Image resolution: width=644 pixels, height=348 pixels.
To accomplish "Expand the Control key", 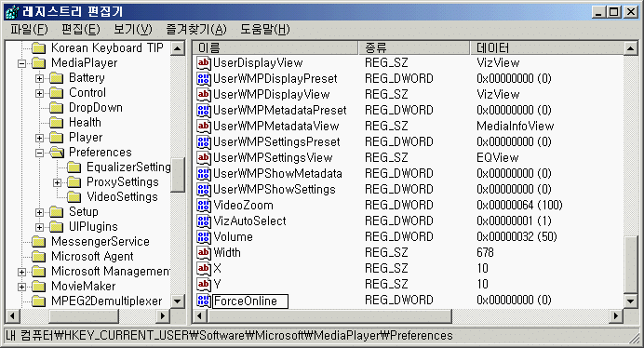I will click(39, 93).
